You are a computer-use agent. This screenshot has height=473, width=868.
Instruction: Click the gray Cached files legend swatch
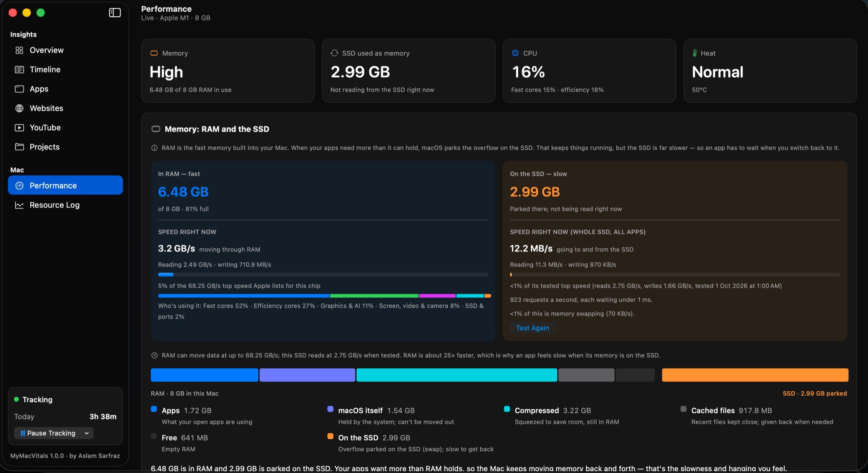tap(683, 409)
